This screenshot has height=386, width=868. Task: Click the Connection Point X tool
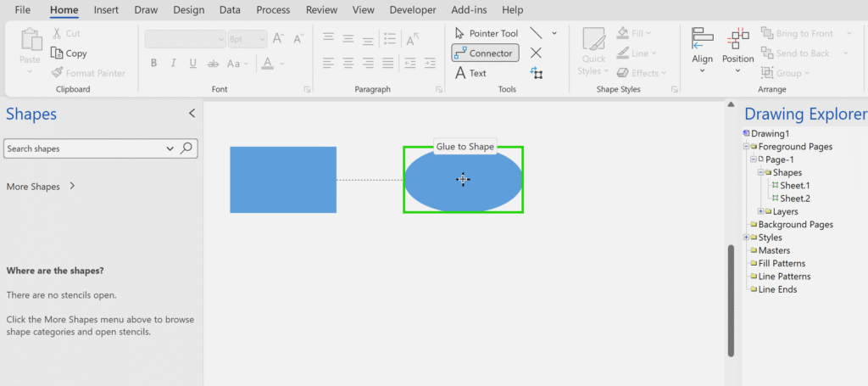536,53
